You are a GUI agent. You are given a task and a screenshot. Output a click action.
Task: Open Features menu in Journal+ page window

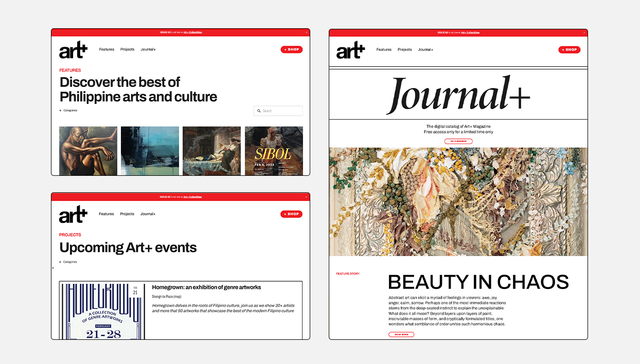384,50
